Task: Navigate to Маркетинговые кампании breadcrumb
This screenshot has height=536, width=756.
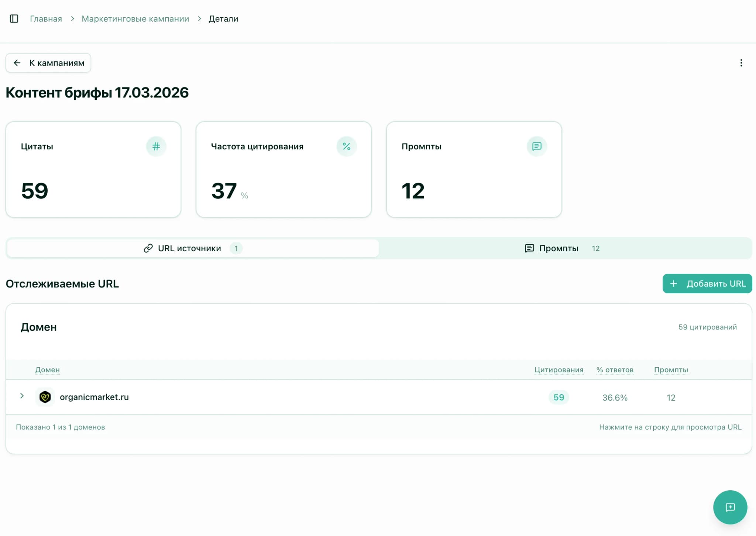Action: click(x=135, y=19)
